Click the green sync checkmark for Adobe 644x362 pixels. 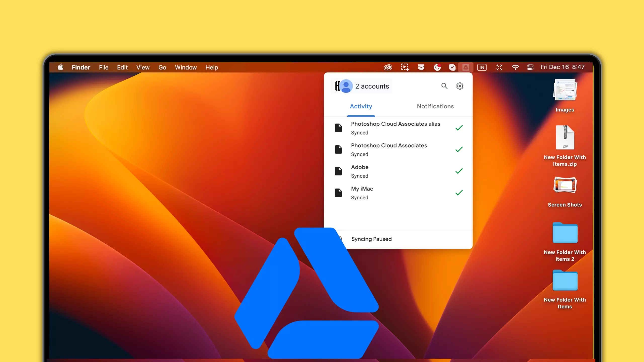click(x=459, y=171)
